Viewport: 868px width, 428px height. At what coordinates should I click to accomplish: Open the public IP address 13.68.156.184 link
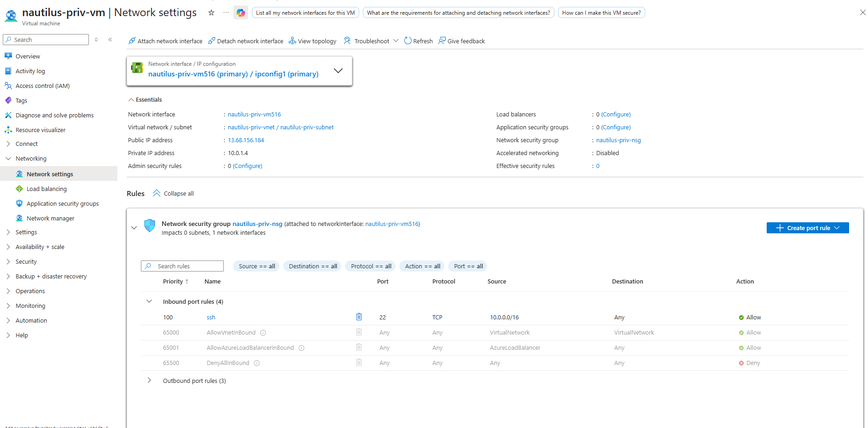(x=246, y=140)
